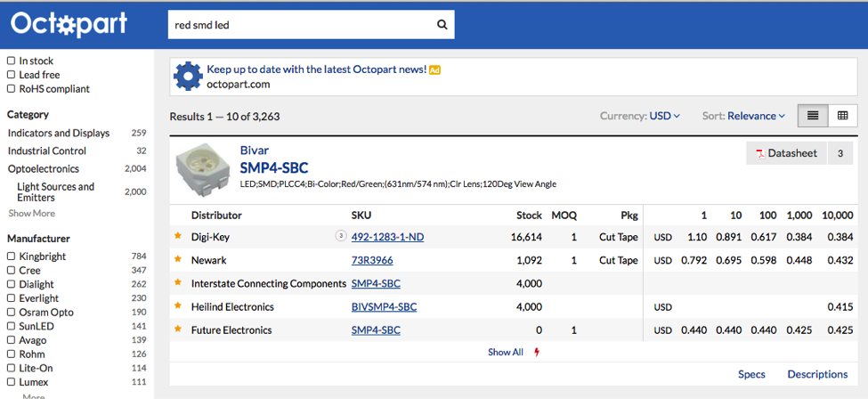Switch to grid view icon
Image resolution: width=868 pixels, height=399 pixels.
(x=842, y=116)
